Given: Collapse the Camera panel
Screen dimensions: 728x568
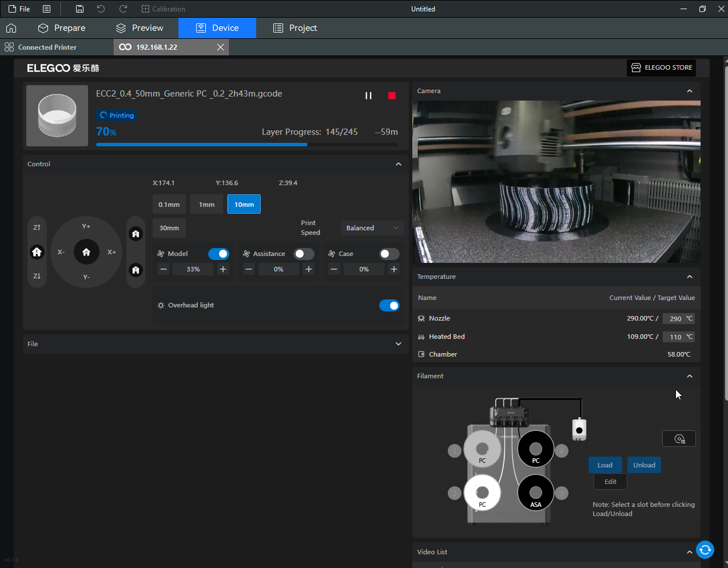Looking at the screenshot, I should pyautogui.click(x=690, y=91).
